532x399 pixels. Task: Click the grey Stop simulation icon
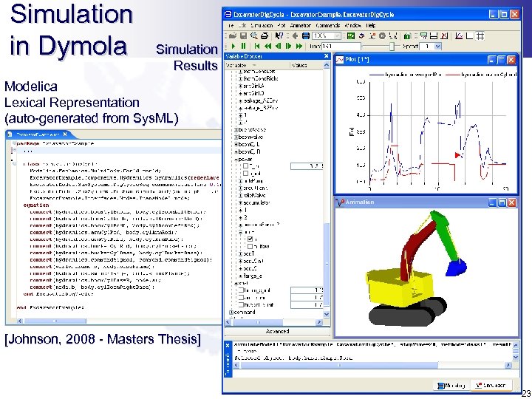point(383,35)
